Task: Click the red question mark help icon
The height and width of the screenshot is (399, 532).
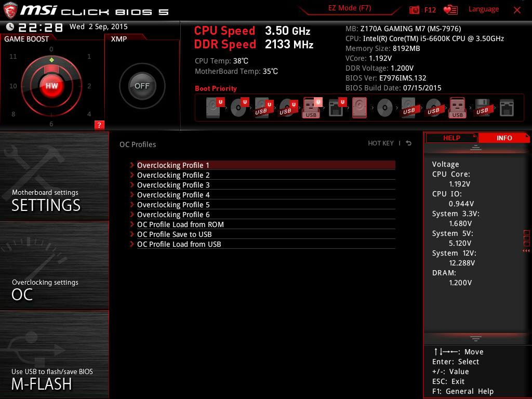Action: click(99, 125)
